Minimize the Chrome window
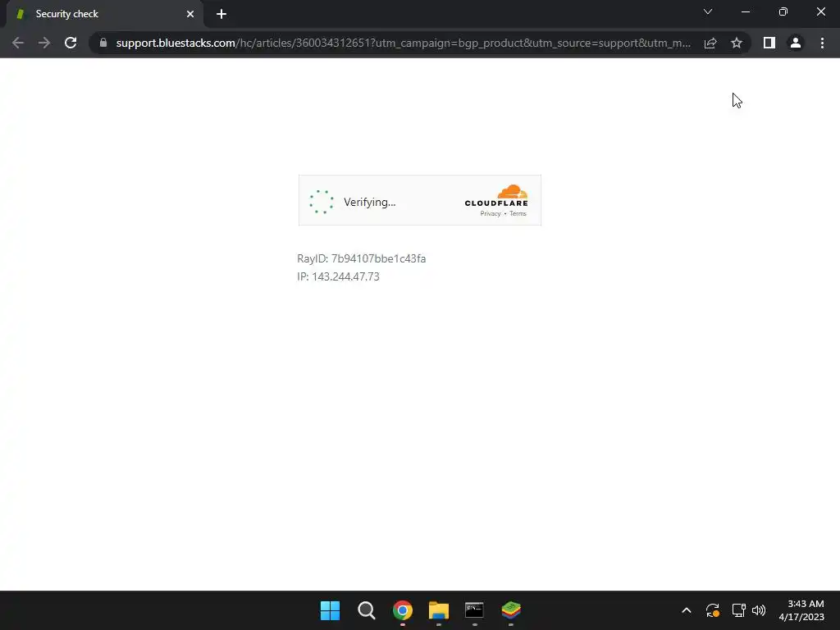Screen dimensions: 840x630 [746, 11]
